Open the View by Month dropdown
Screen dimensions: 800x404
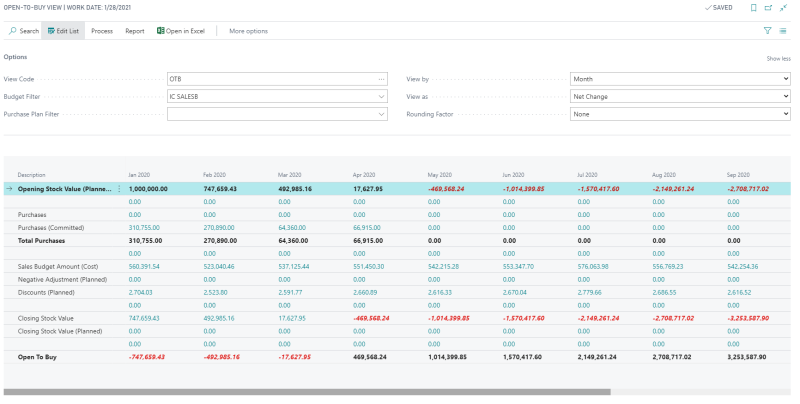pos(784,78)
